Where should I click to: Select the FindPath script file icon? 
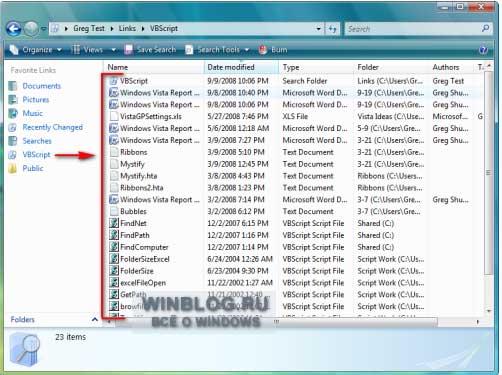tap(114, 235)
